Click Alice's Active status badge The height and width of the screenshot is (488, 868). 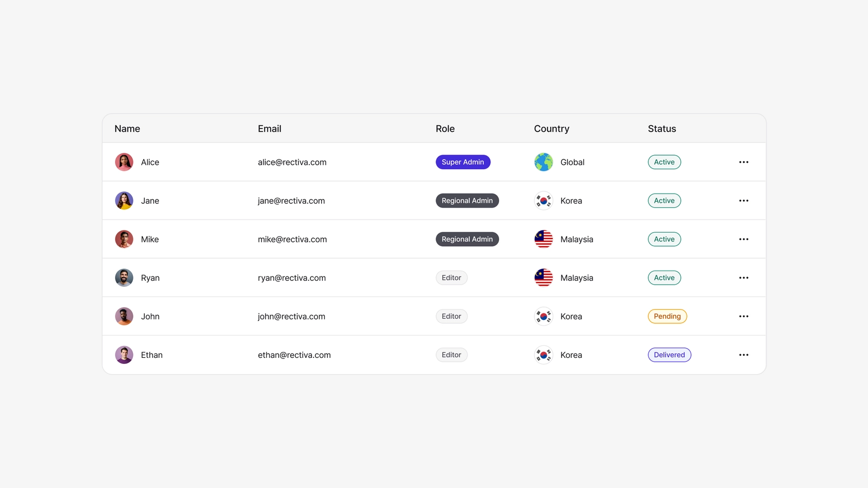(x=664, y=162)
